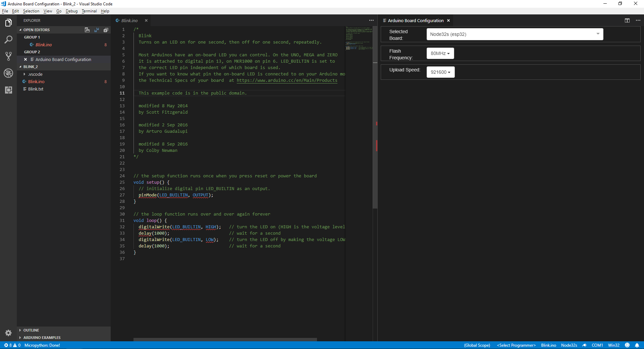The image size is (644, 349).
Task: Close the Blink.ino editor tab
Action: (146, 20)
